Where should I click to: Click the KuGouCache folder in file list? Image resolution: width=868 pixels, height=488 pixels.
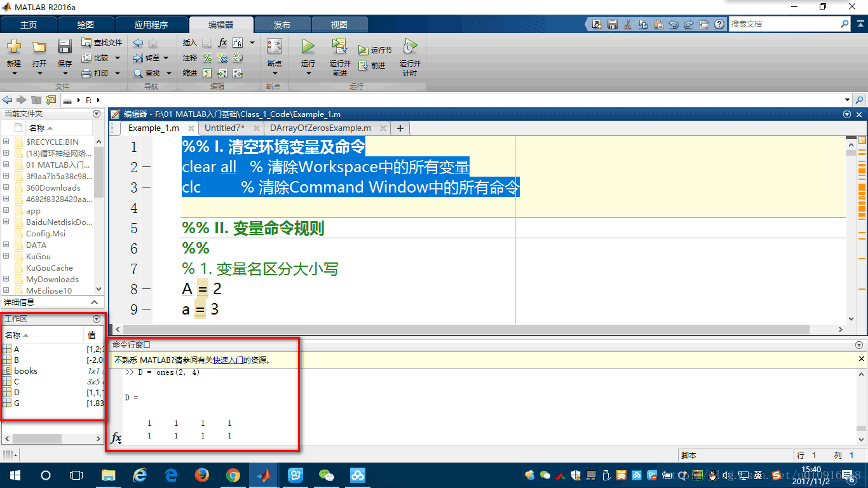click(x=49, y=268)
